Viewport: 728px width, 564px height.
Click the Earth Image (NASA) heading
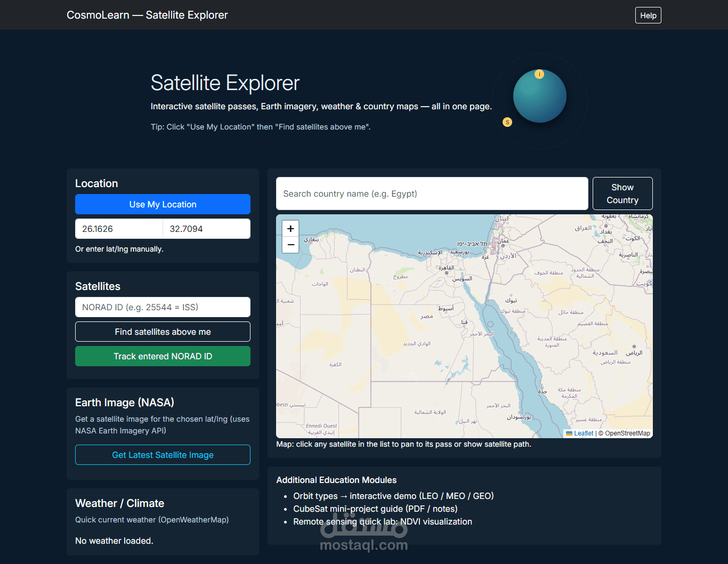[125, 402]
